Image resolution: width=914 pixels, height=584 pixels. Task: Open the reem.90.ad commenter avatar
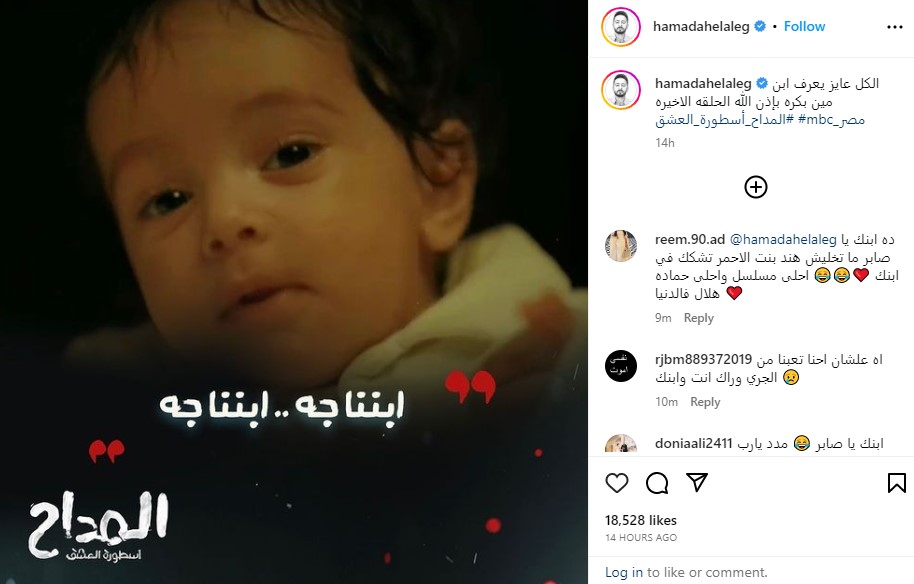pyautogui.click(x=621, y=245)
